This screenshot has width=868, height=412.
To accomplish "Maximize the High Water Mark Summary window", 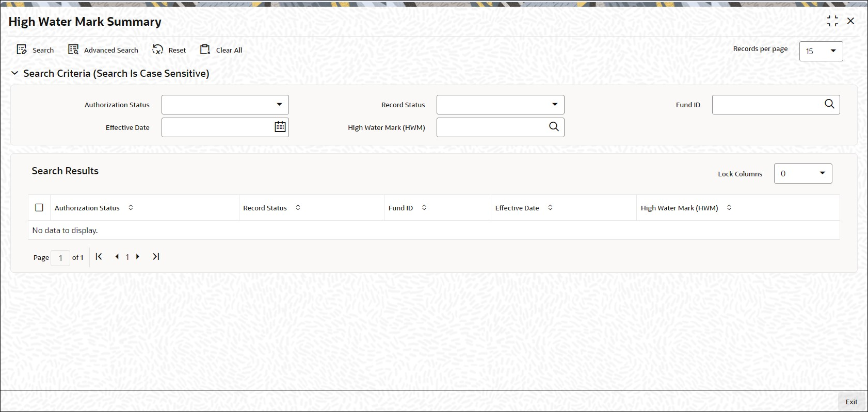I will 832,21.
